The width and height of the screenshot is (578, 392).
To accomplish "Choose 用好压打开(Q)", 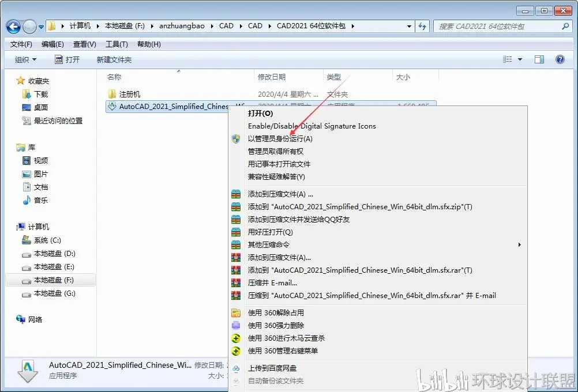I will tap(270, 232).
